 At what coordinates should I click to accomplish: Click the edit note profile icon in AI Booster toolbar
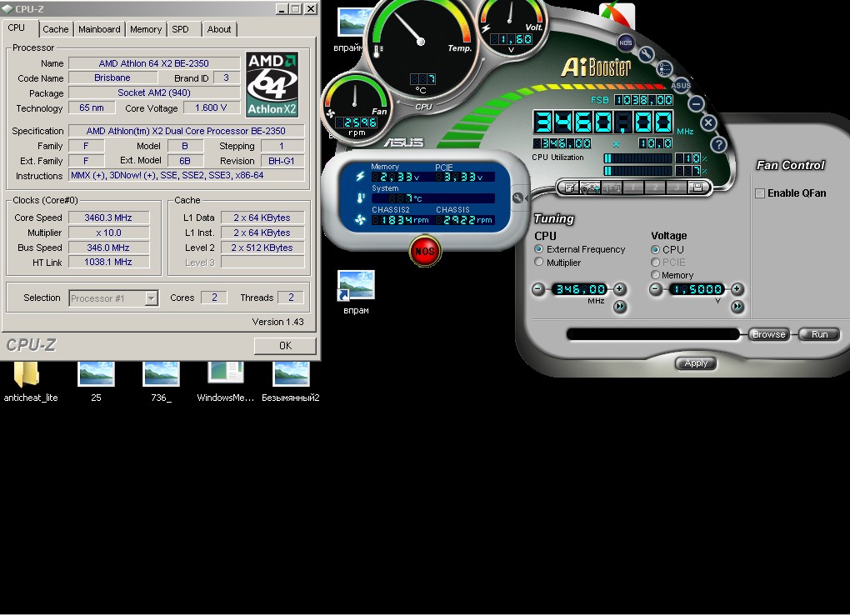pyautogui.click(x=570, y=188)
